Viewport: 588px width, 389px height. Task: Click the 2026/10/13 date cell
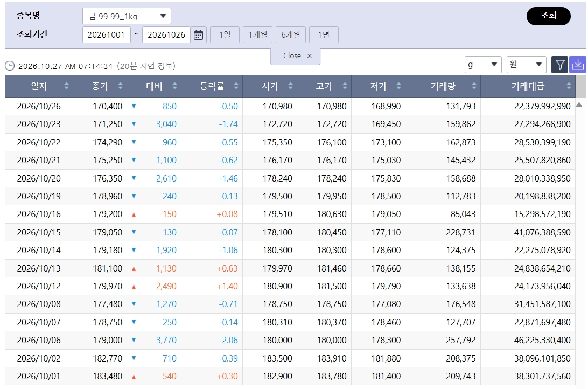click(x=39, y=268)
